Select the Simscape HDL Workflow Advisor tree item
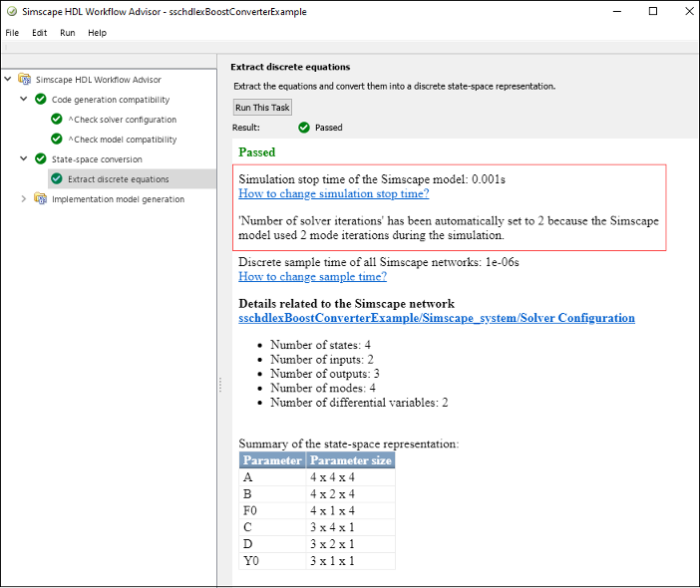Viewport: 700px width, 588px height. point(98,80)
